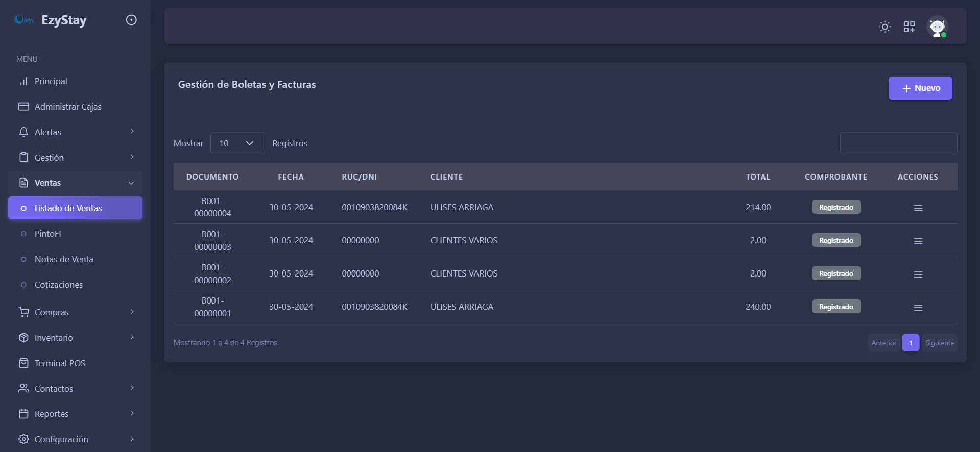The width and height of the screenshot is (980, 452).
Task: Toggle sidebar pin circle icon next to EzyStay
Action: tap(131, 20)
